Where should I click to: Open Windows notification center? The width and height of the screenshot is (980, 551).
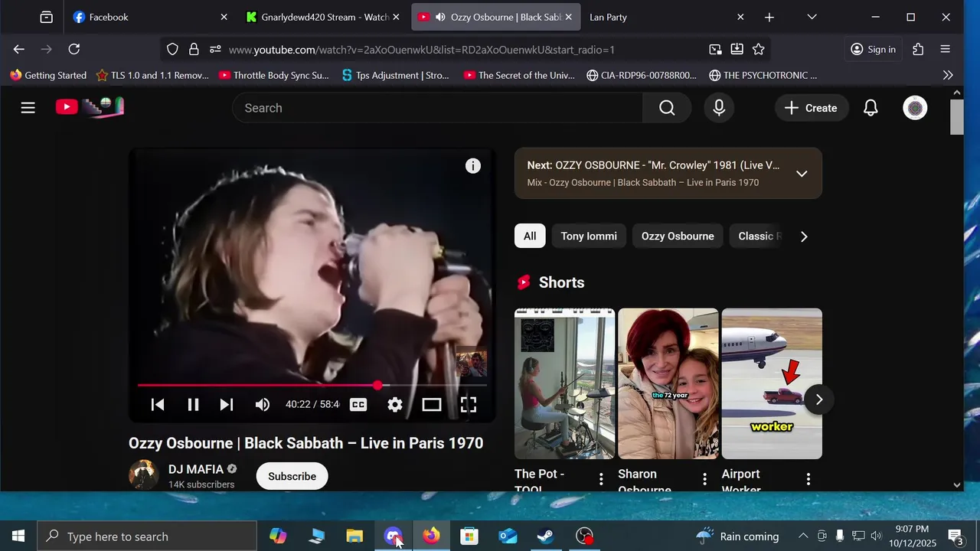coord(955,536)
